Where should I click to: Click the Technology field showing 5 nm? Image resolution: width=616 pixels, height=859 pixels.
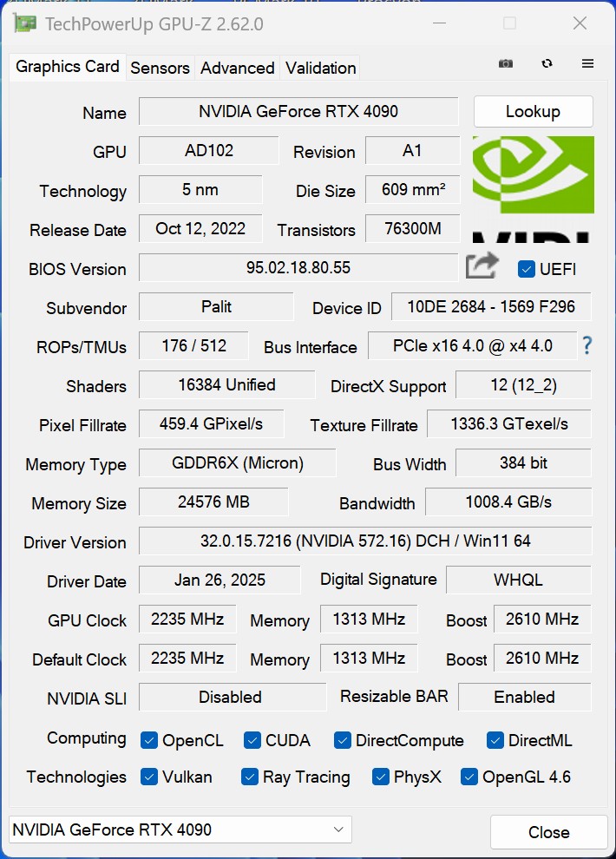tap(200, 189)
